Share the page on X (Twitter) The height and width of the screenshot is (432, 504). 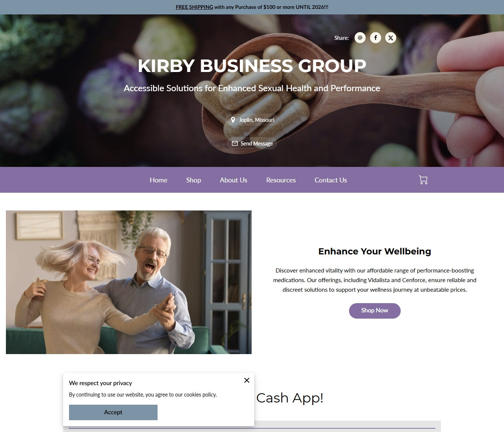(391, 38)
